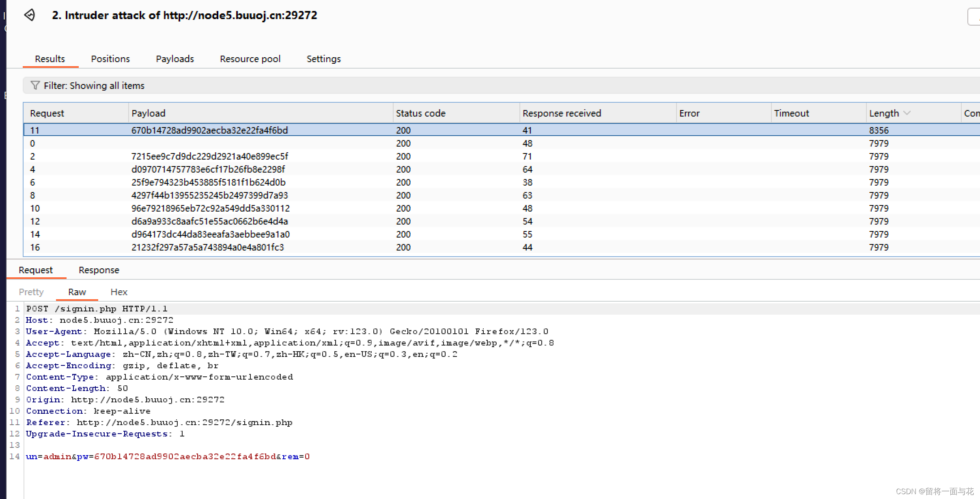
Task: Sort by Status code column header
Action: (420, 113)
